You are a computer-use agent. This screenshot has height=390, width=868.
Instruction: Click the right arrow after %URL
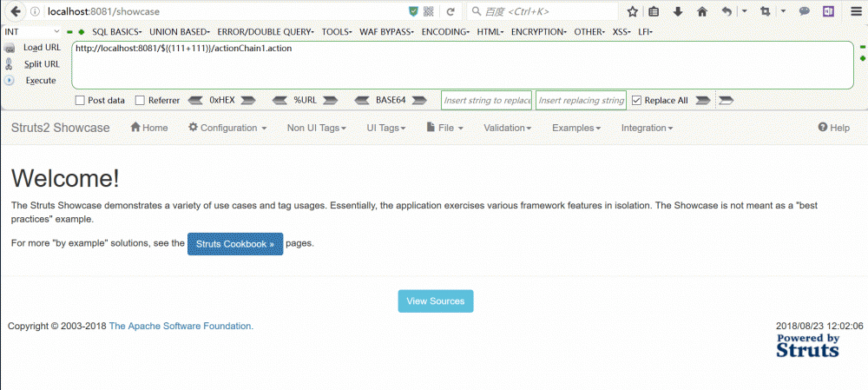[x=331, y=100]
